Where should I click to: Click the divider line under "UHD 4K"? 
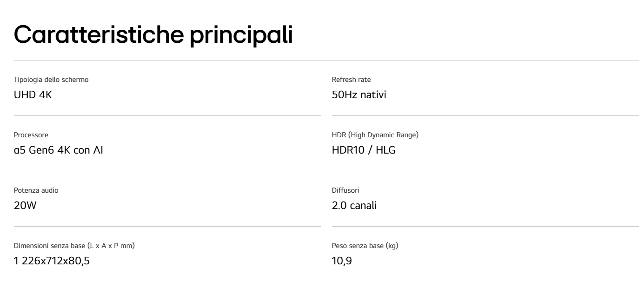click(x=167, y=115)
